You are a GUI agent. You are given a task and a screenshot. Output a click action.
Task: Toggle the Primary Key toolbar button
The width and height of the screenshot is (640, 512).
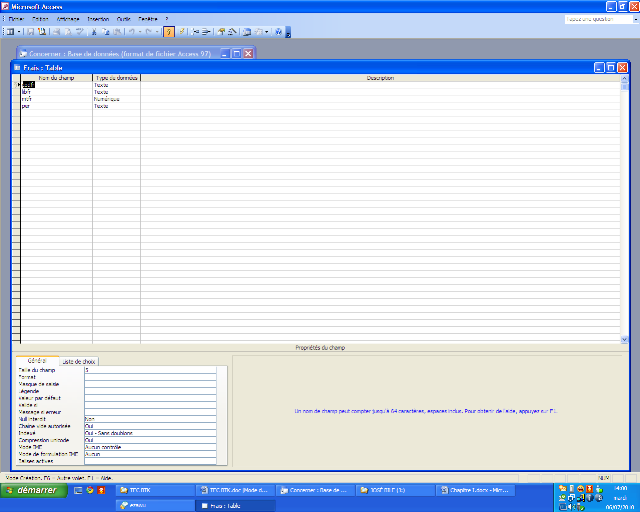pos(168,32)
